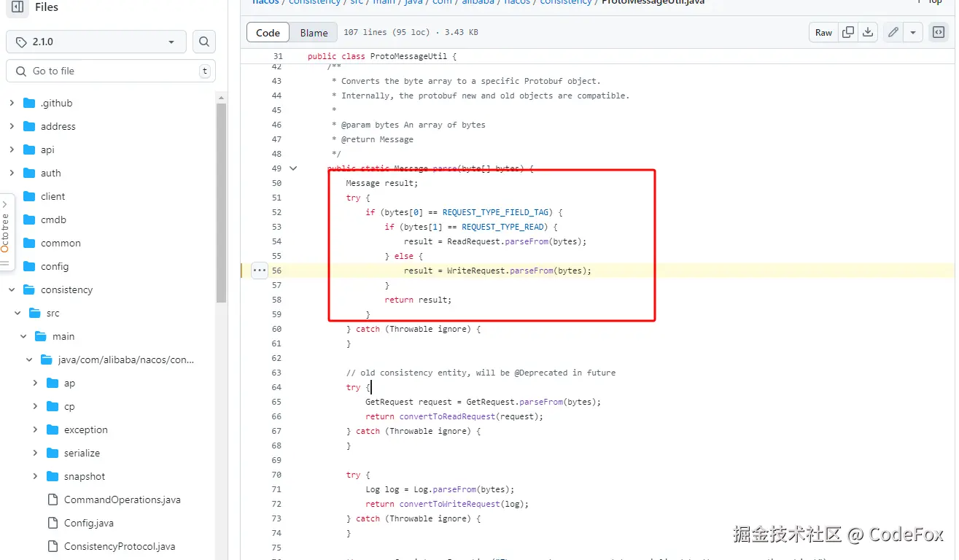Click REQUEST_TYPE_FIELD_TAG on line 52
This screenshot has height=560, width=959.
495,212
